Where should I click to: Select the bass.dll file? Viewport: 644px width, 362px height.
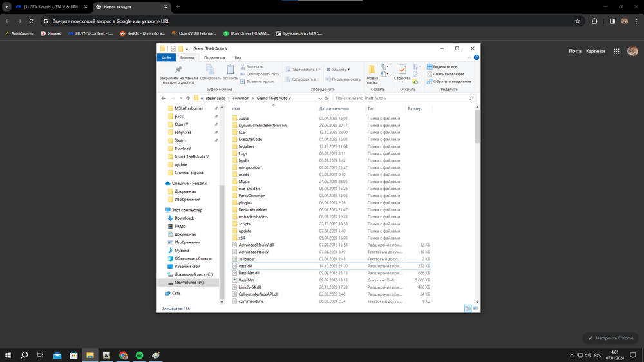click(x=331, y=266)
